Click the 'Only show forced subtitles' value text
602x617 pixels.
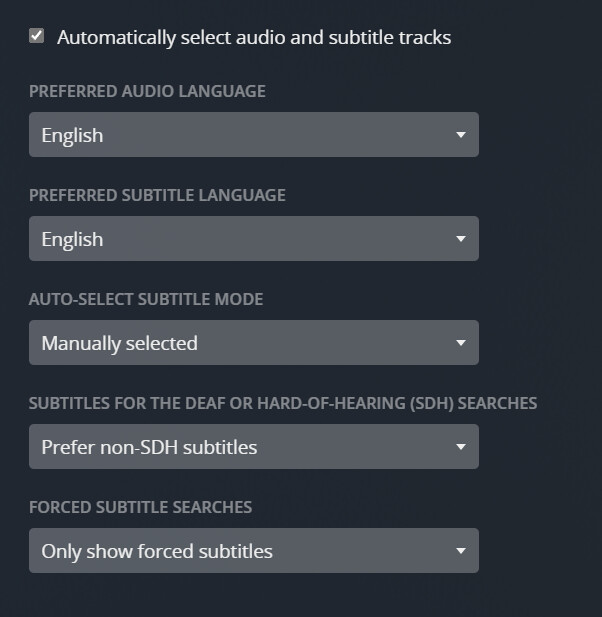tap(157, 551)
